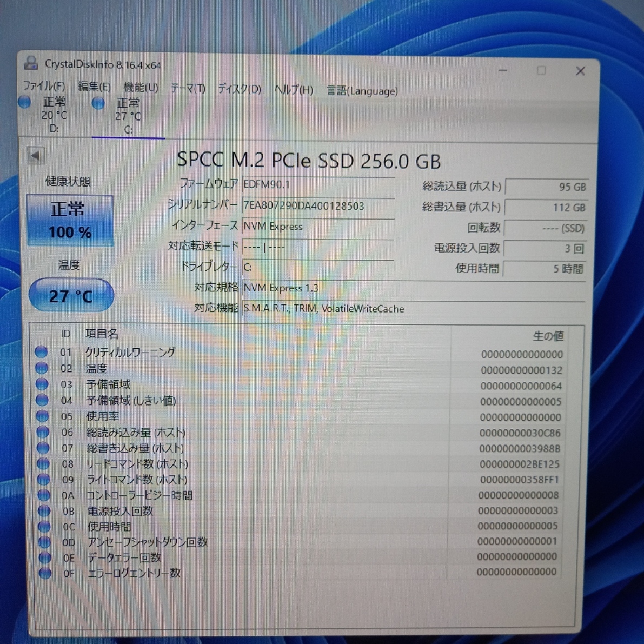Click the 27 °C temperature button
The height and width of the screenshot is (644, 644).
(71, 295)
